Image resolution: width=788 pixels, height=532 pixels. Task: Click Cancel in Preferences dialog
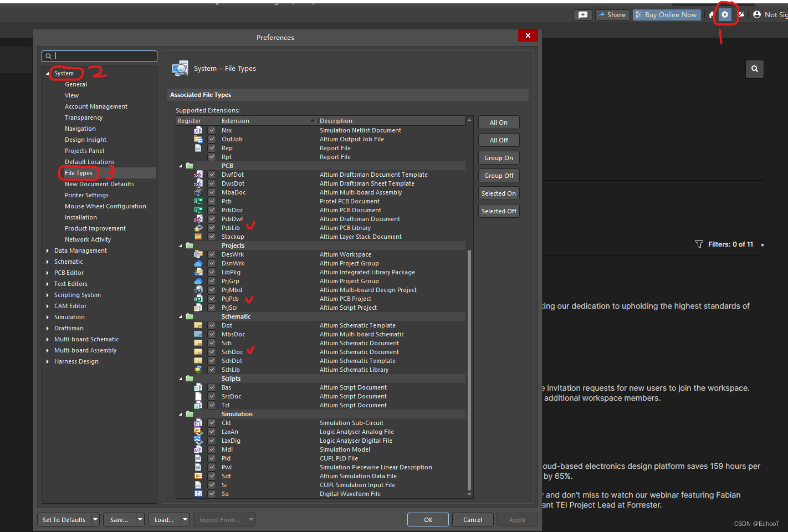[x=473, y=520]
